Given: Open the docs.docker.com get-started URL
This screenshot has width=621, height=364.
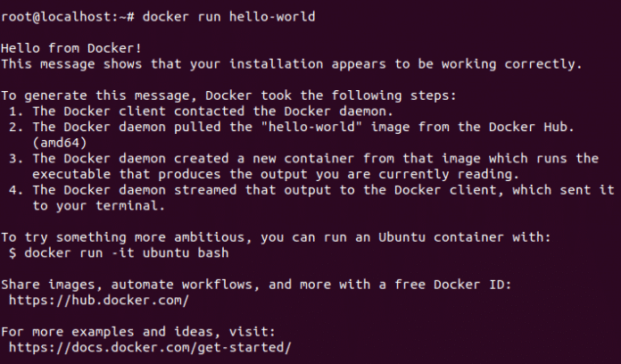Looking at the screenshot, I should pyautogui.click(x=149, y=347).
